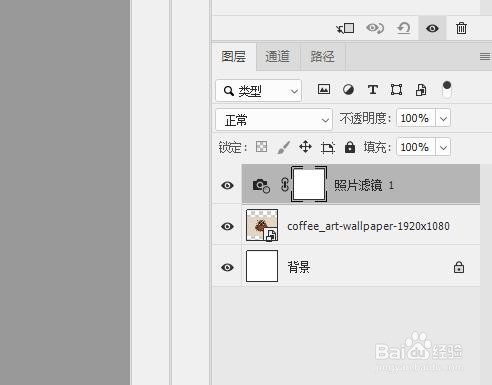Hide the coffee_art-wallpaper layer

227,226
